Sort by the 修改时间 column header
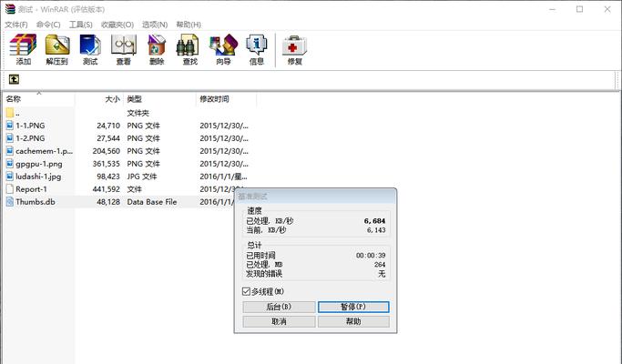 [x=226, y=99]
